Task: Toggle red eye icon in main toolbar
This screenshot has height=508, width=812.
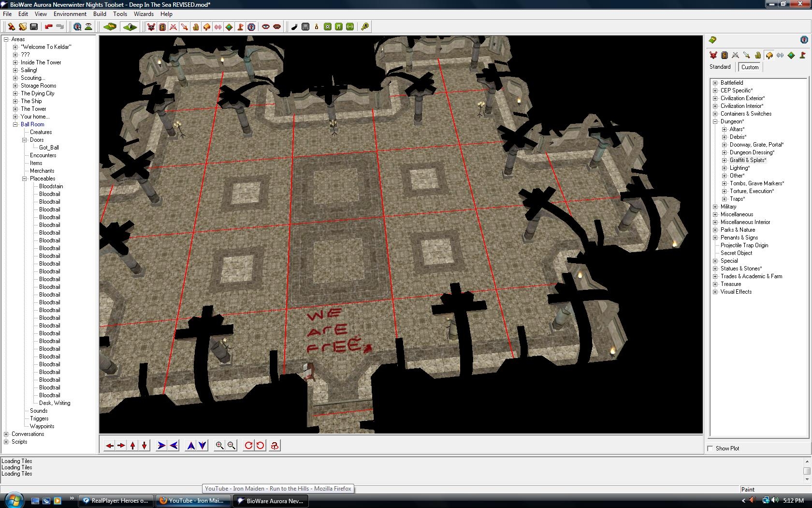Action: pos(265,27)
